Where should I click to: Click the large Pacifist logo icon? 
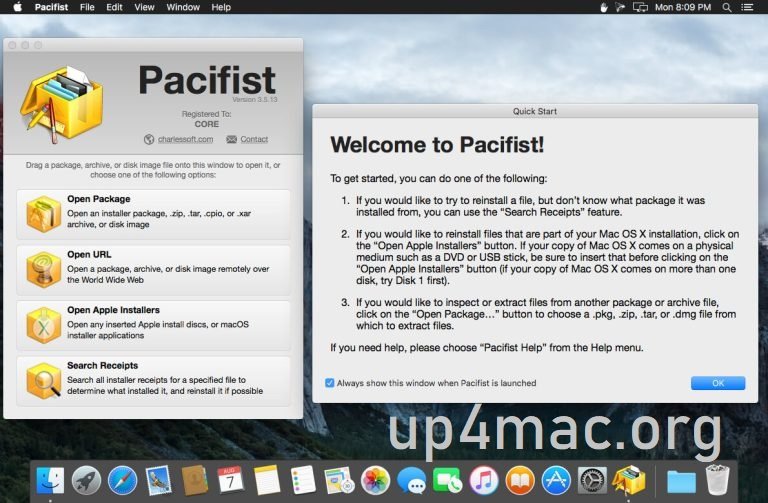[x=62, y=104]
